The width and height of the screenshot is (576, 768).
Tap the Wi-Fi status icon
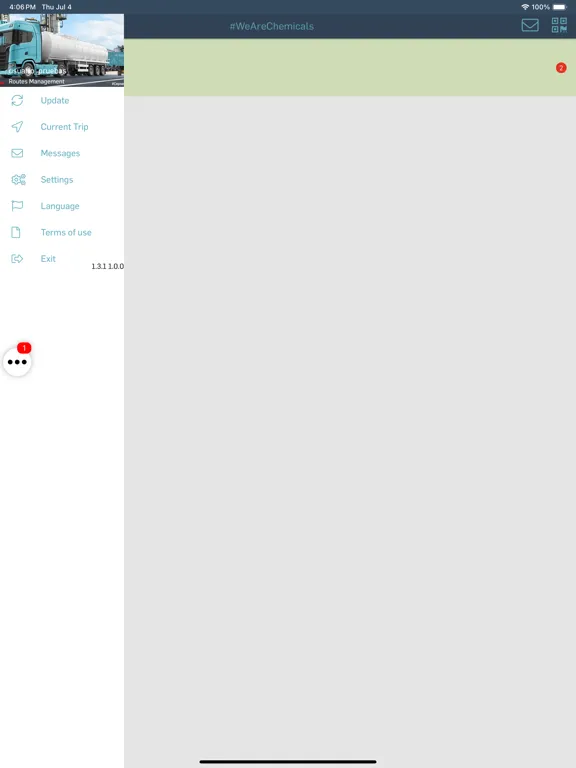click(x=525, y=7)
